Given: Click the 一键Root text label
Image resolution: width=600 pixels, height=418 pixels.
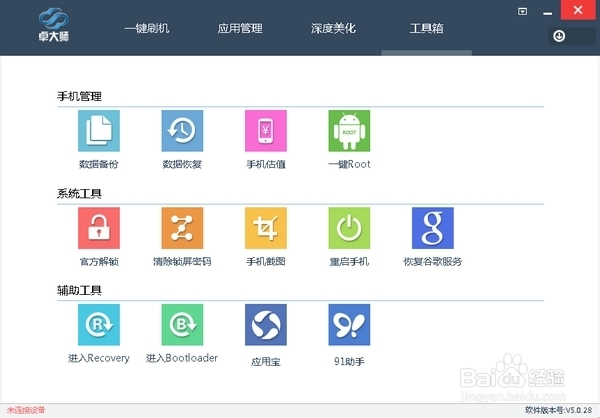Looking at the screenshot, I should 349,164.
